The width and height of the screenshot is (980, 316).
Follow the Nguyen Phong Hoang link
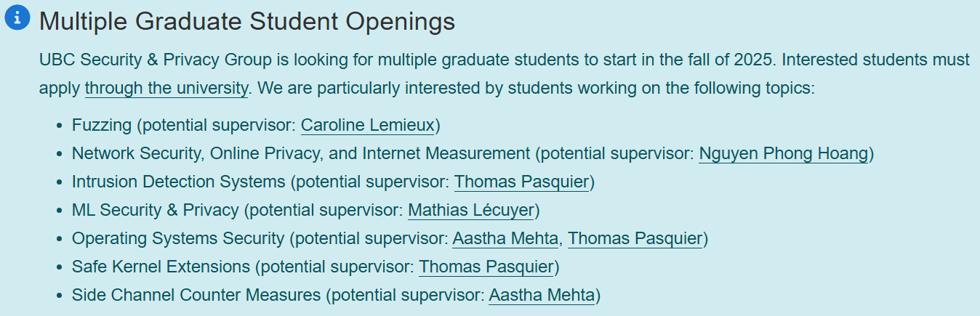coord(784,153)
